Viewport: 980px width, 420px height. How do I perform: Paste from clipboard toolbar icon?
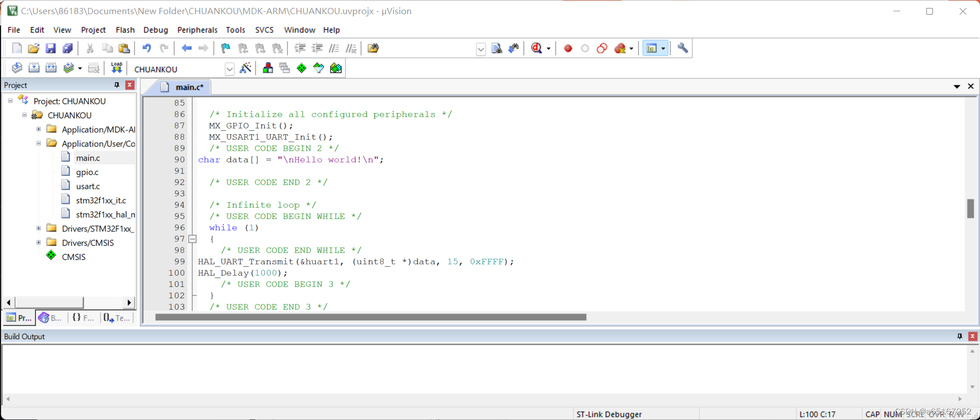tap(125, 49)
